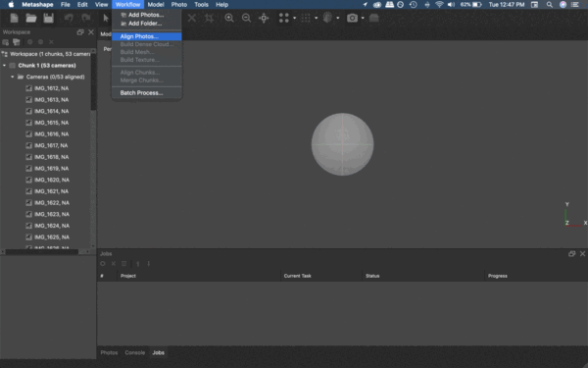This screenshot has height=368, width=588.
Task: Remove items X in Workspace toolbar
Action: [x=51, y=42]
